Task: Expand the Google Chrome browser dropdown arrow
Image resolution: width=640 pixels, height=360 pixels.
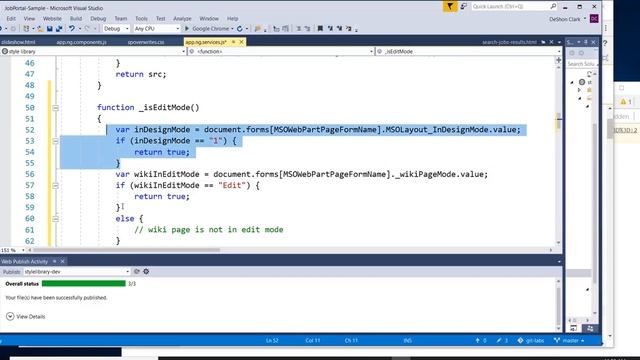Action: pos(232,29)
